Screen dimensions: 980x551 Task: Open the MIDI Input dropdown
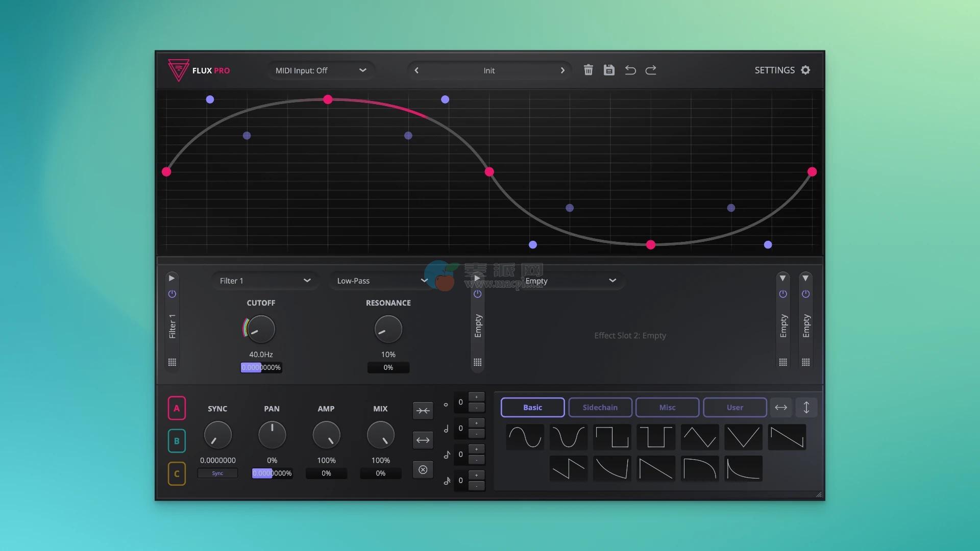[x=321, y=70]
